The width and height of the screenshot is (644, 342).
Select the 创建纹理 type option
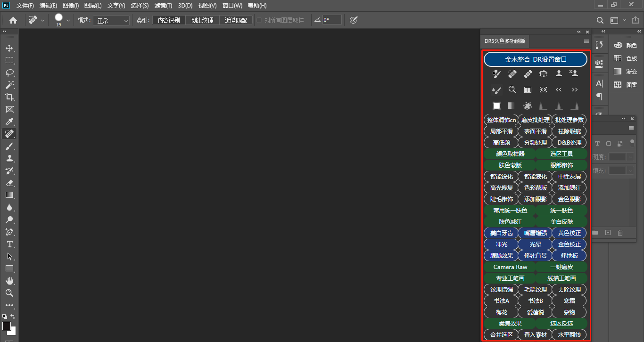click(x=202, y=20)
